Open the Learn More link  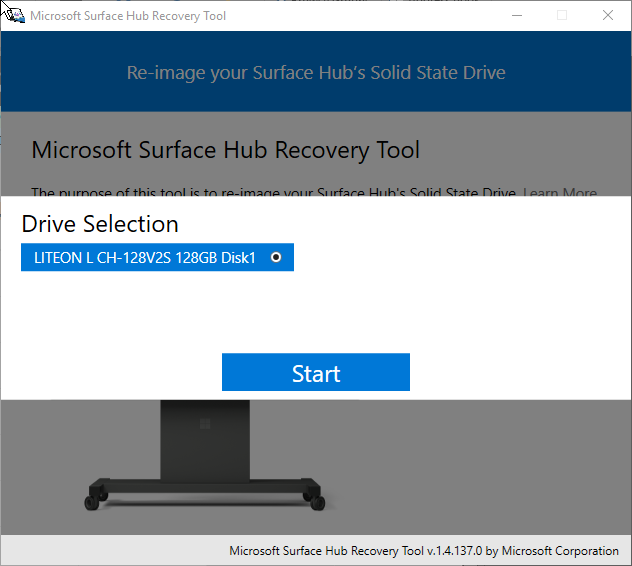560,192
